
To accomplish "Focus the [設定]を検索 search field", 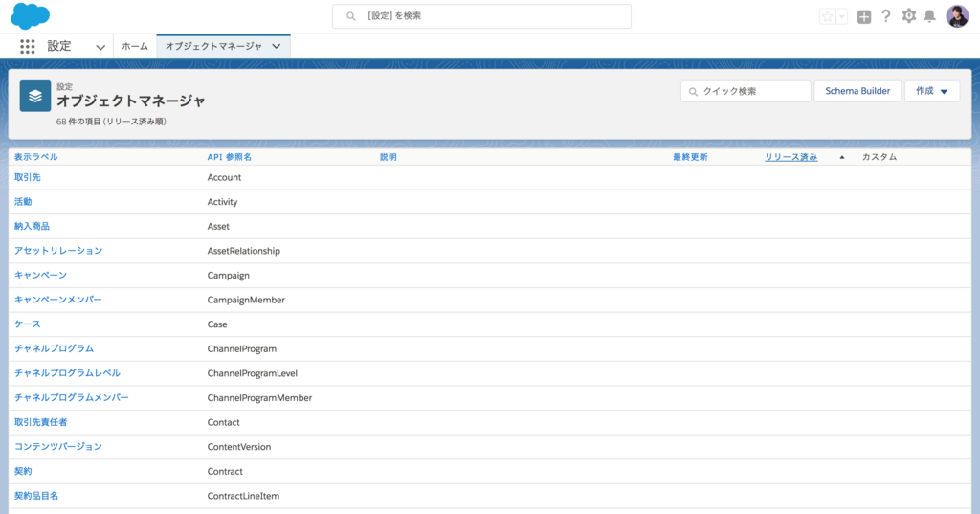I will [x=481, y=16].
